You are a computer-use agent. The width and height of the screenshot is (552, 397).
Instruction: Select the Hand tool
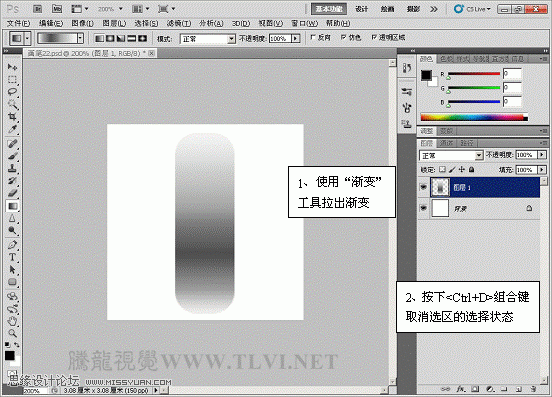point(12,321)
